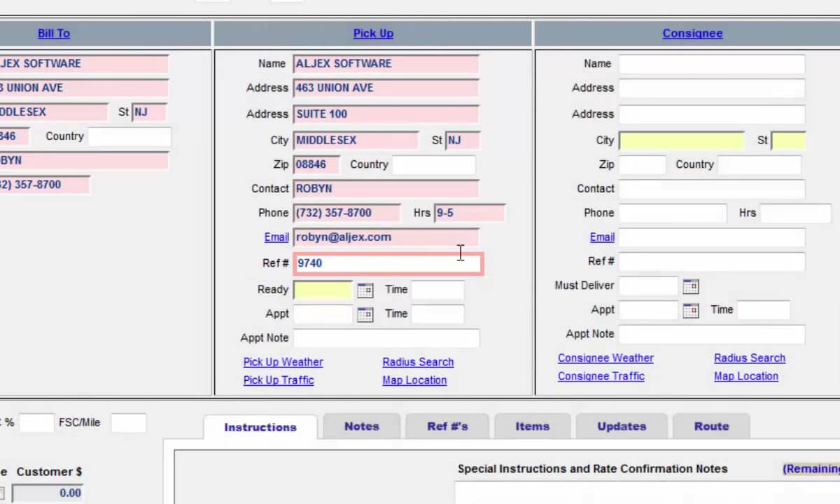Open calendar picker for Must Deliver date
Viewport: 840px width, 504px height.
pyautogui.click(x=690, y=286)
